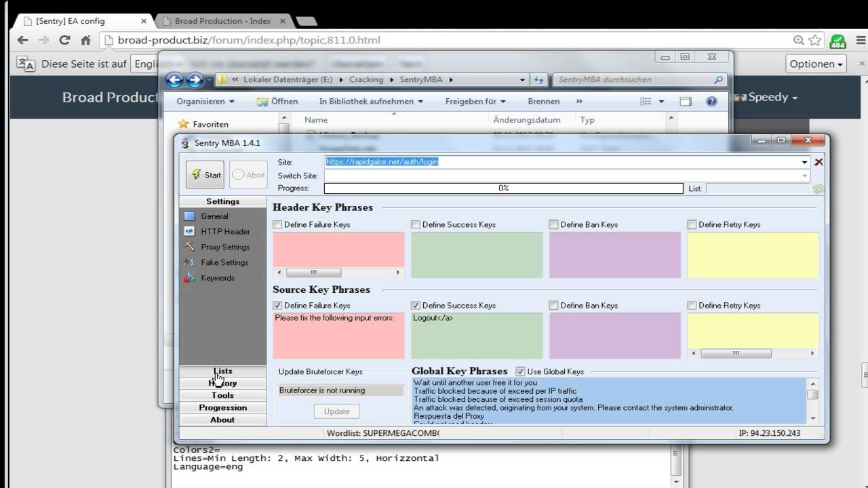Toggle the Use Global Keys checkbox
Image resolution: width=868 pixels, height=488 pixels.
[x=520, y=371]
